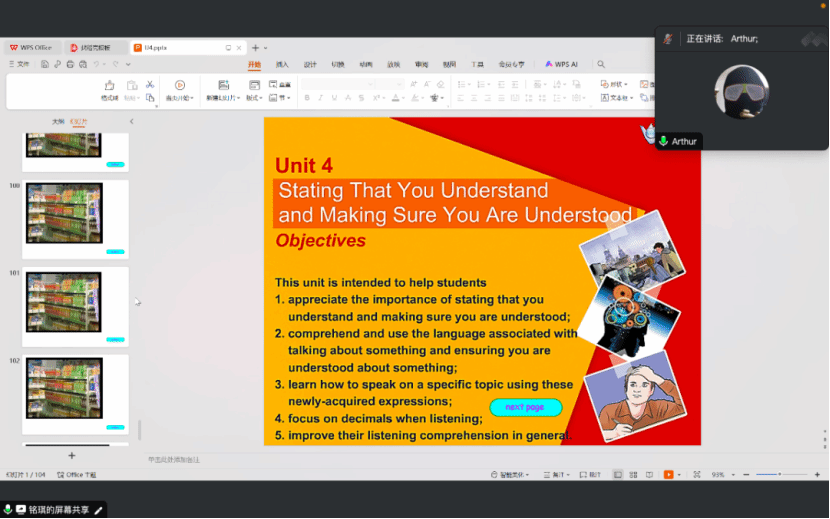The image size is (830, 519).
Task: Click the fit-to-window icon in status bar
Action: pos(698,474)
